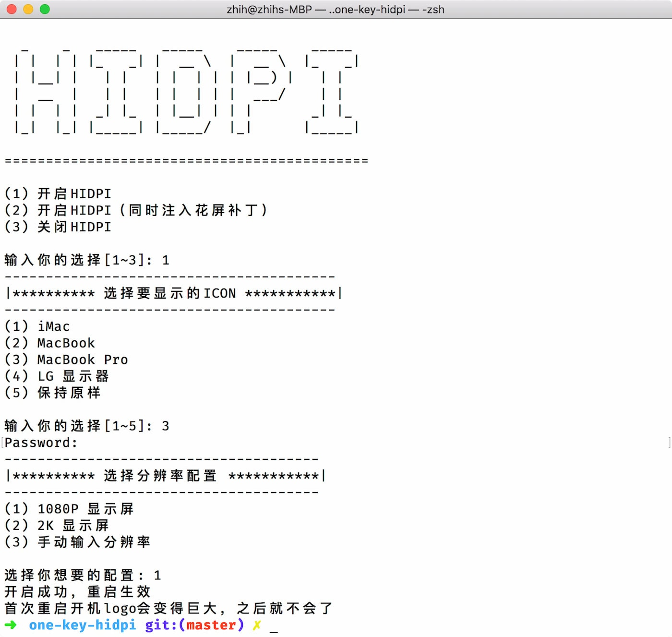Click the red close traffic light
Image resolution: width=672 pixels, height=637 pixels.
coord(11,9)
